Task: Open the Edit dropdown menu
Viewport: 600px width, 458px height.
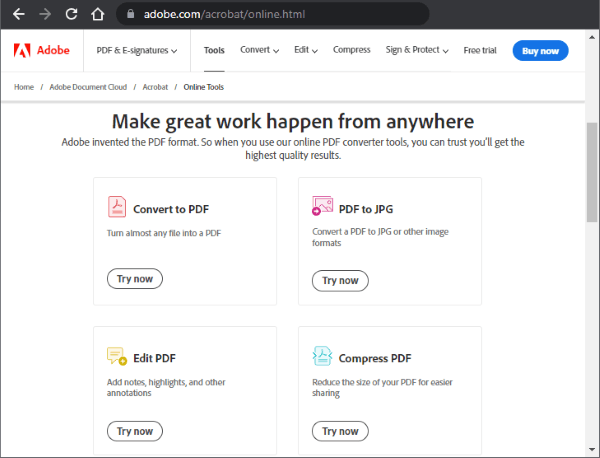Action: pyautogui.click(x=306, y=50)
